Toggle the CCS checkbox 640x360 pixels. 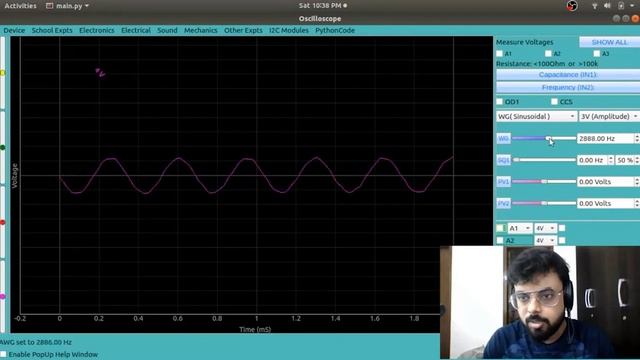click(554, 102)
